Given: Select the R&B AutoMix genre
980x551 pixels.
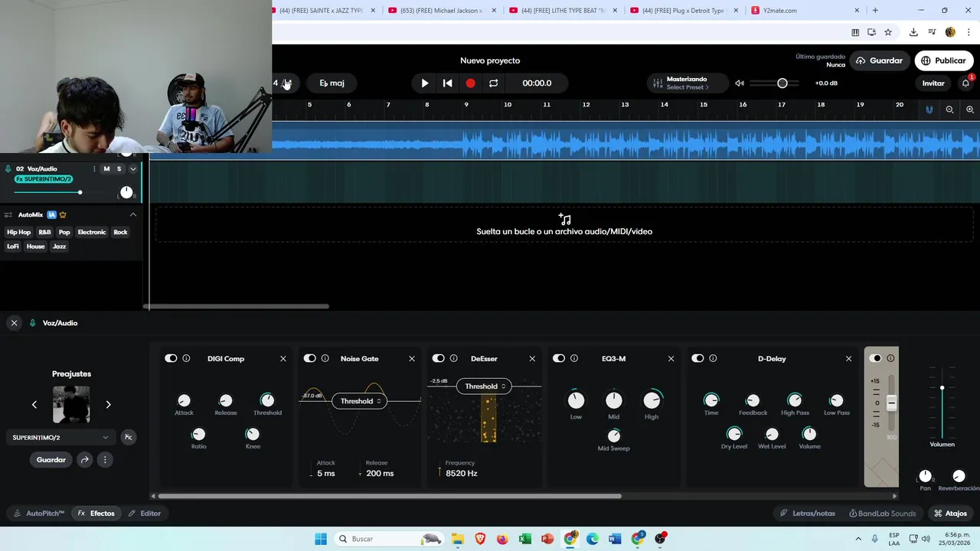Looking at the screenshot, I should pos(44,232).
